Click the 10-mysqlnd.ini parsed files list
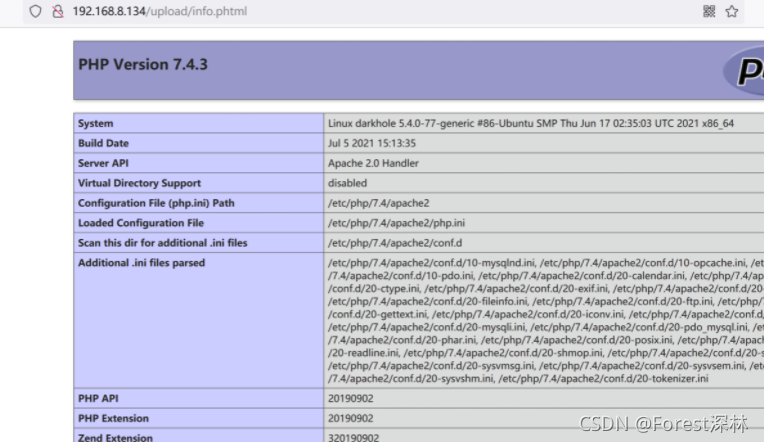The height and width of the screenshot is (442, 764). tap(546, 320)
